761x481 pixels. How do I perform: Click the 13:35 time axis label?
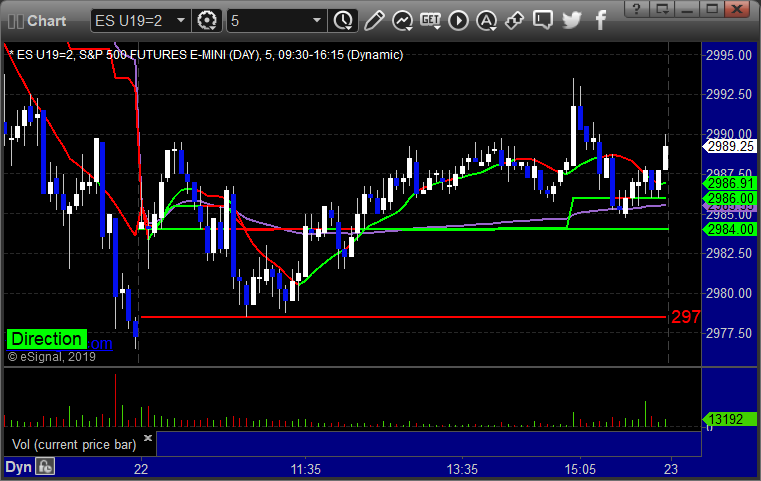tap(462, 469)
